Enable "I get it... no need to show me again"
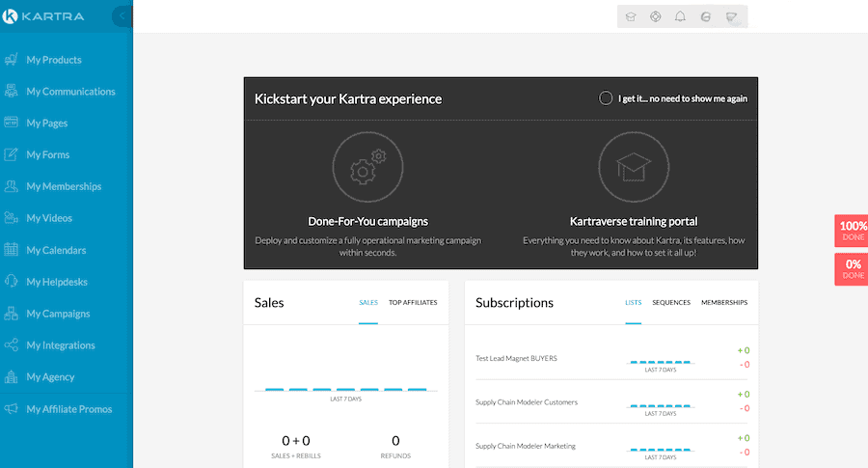The width and height of the screenshot is (868, 468). [606, 97]
